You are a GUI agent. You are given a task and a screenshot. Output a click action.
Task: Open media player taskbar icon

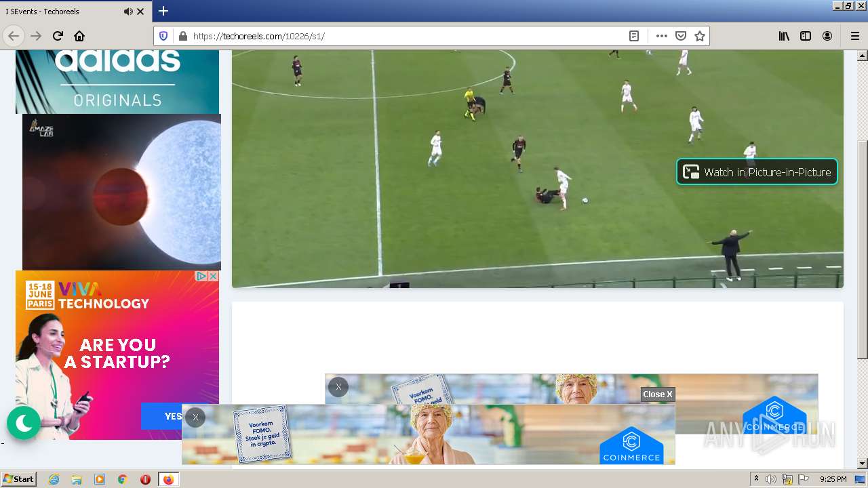click(100, 479)
